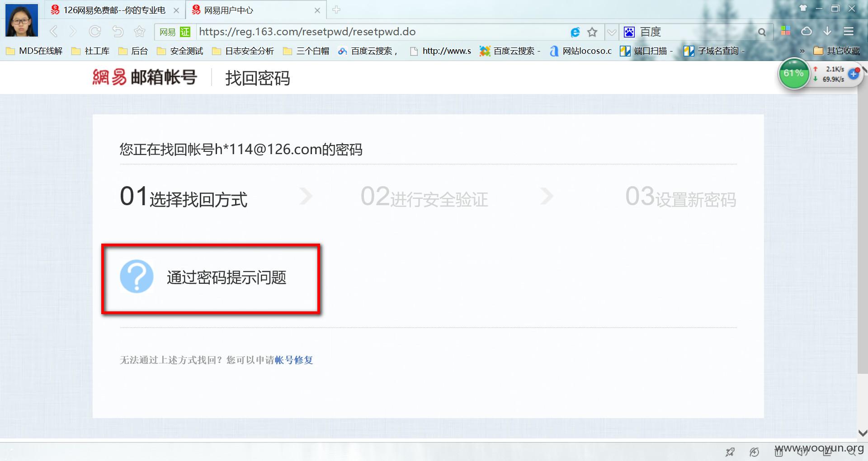Click the shirt skin icon in title bar
Screen dimensions: 868x461
click(x=803, y=8)
